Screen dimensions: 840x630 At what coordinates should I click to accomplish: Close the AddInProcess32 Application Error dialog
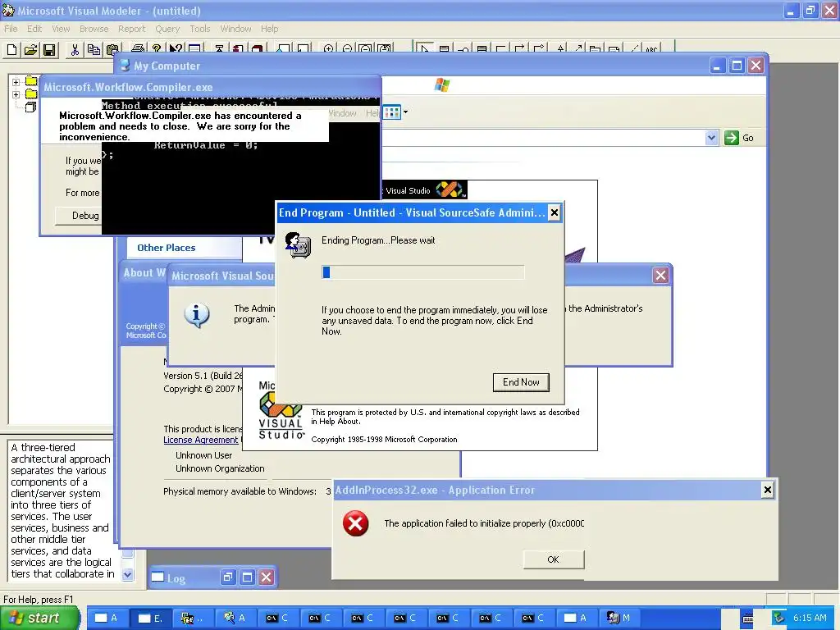point(768,490)
